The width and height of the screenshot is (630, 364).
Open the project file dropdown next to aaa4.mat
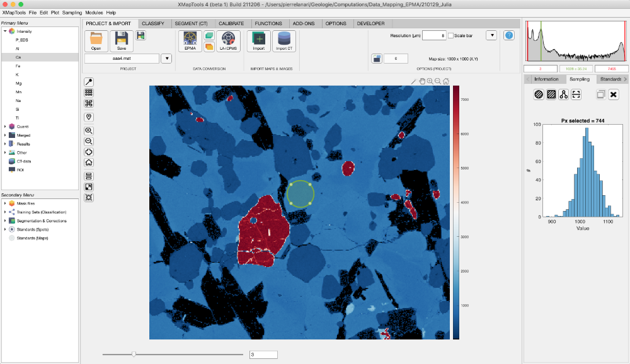point(166,57)
